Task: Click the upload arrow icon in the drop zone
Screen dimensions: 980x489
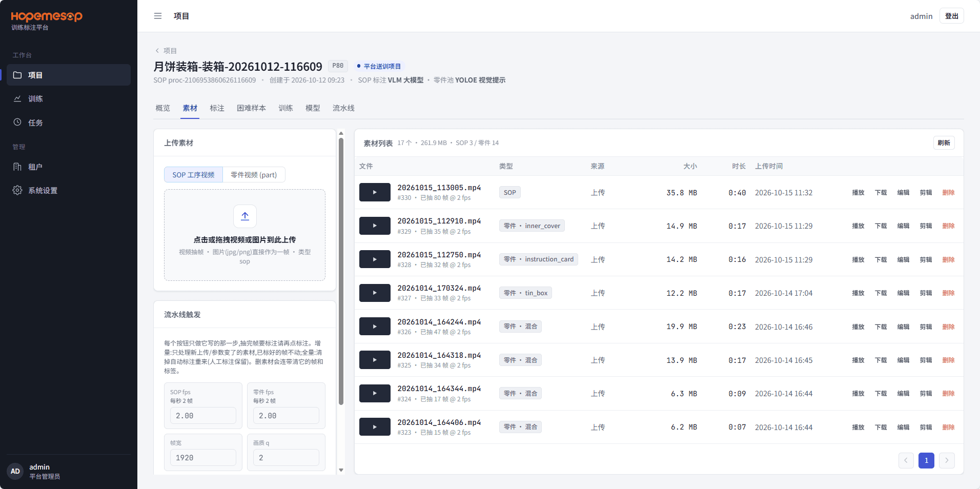Action: (245, 216)
